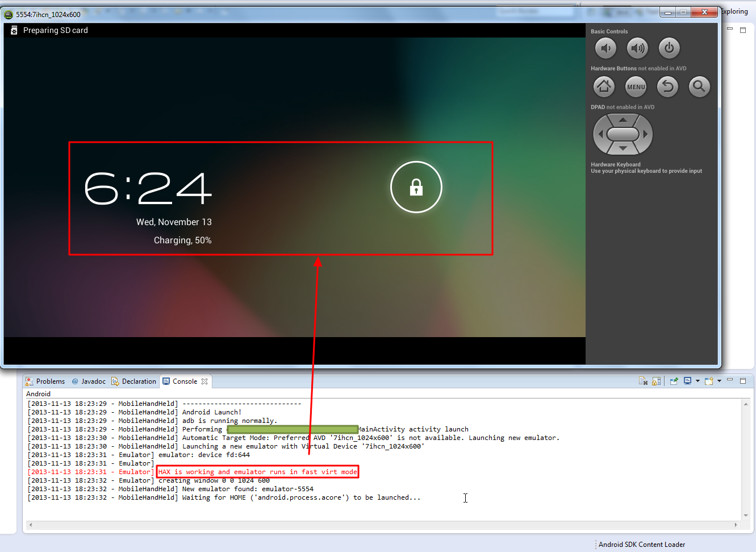Click the 'MainActivity activity launch' console text

pyautogui.click(x=413, y=429)
